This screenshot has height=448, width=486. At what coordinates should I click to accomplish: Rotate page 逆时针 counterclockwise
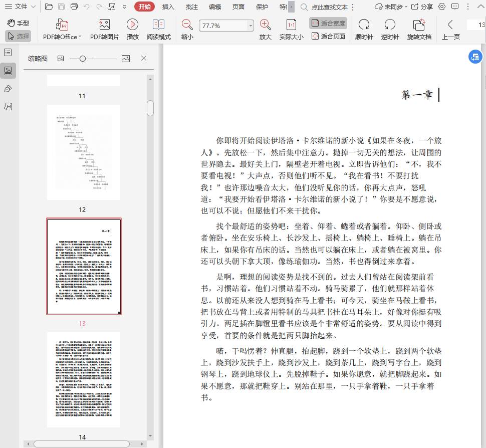(x=390, y=29)
